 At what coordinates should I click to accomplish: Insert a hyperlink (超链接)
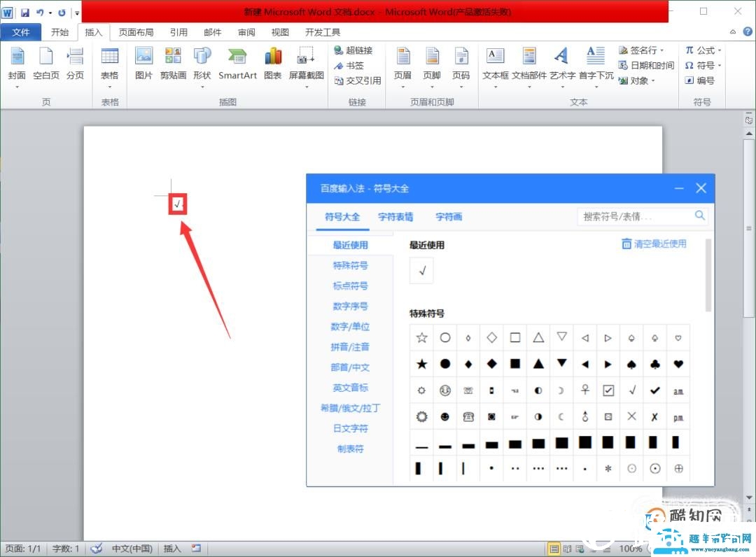pos(353,50)
